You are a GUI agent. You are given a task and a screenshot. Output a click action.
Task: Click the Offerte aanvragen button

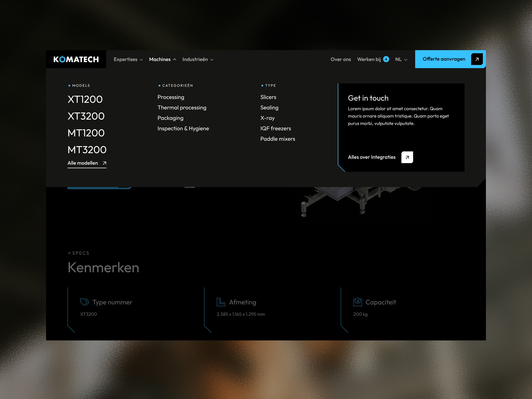pyautogui.click(x=444, y=59)
